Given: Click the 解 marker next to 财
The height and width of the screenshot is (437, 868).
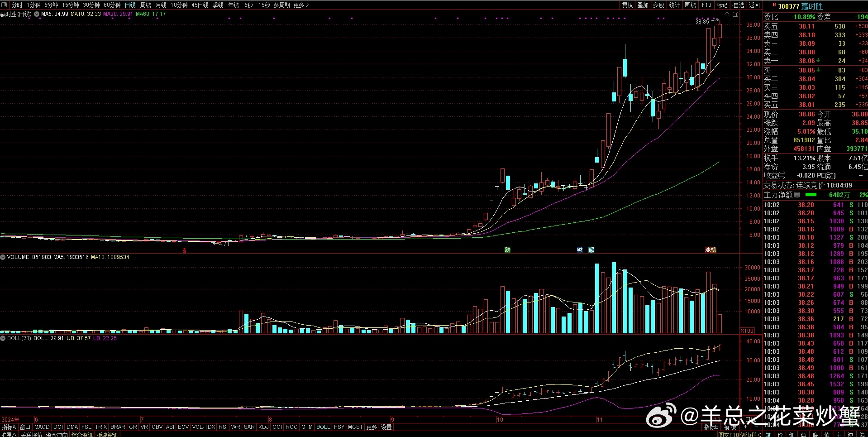Looking at the screenshot, I should tap(591, 250).
